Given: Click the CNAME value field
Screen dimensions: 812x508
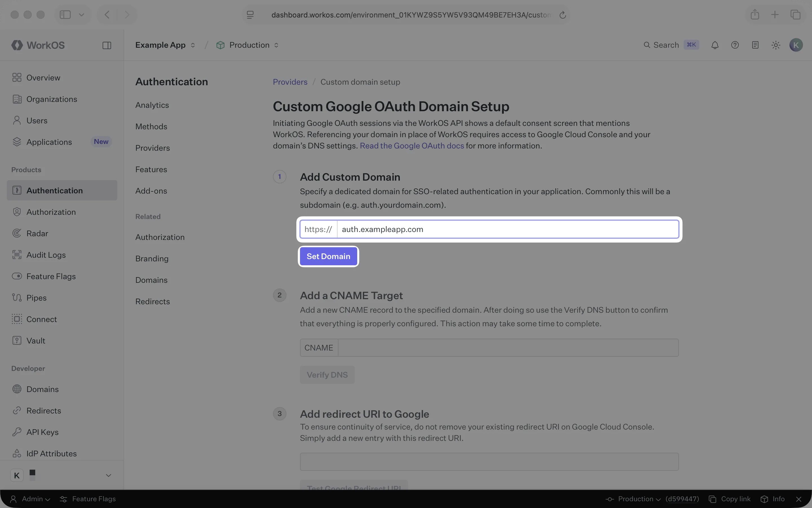Looking at the screenshot, I should coord(508,348).
